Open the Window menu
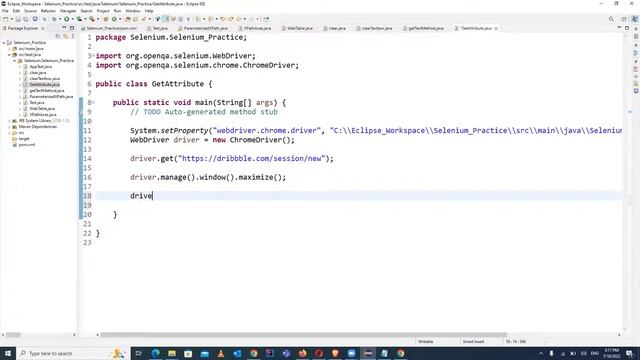Viewport: 640px width, 360px height. [x=133, y=11]
